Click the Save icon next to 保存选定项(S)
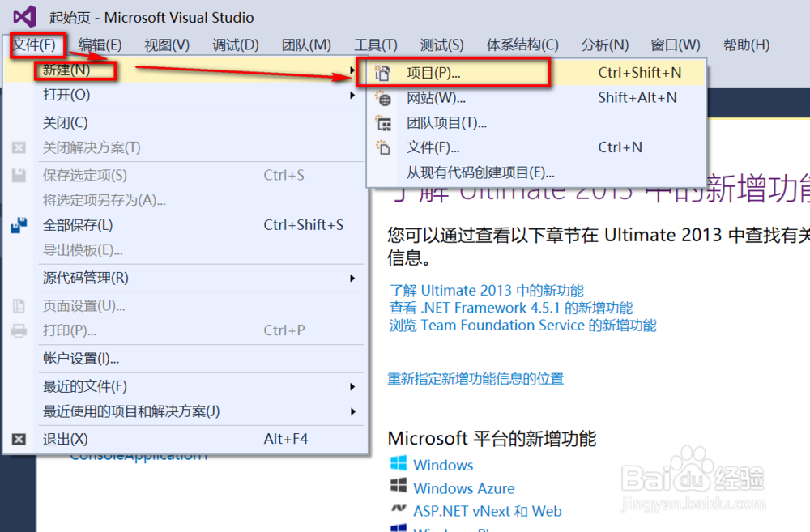Image resolution: width=810 pixels, height=532 pixels. (18, 174)
